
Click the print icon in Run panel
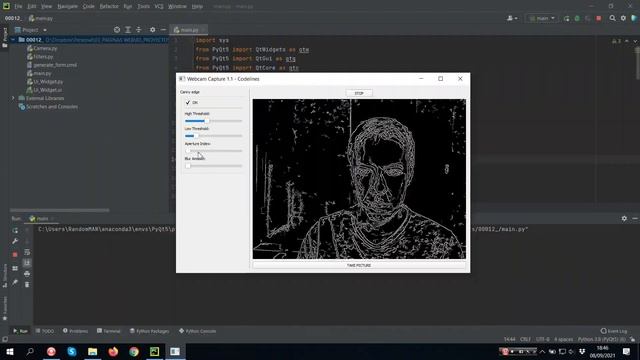click(27, 274)
